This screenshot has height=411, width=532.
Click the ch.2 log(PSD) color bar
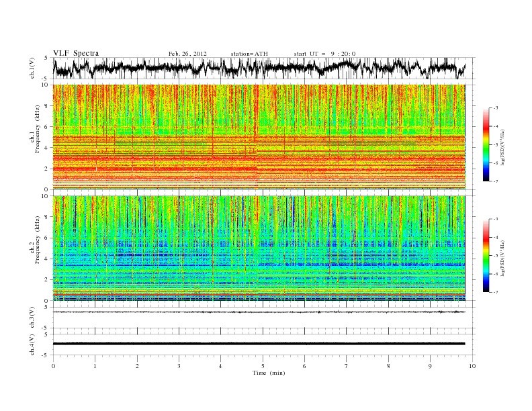coord(486,255)
